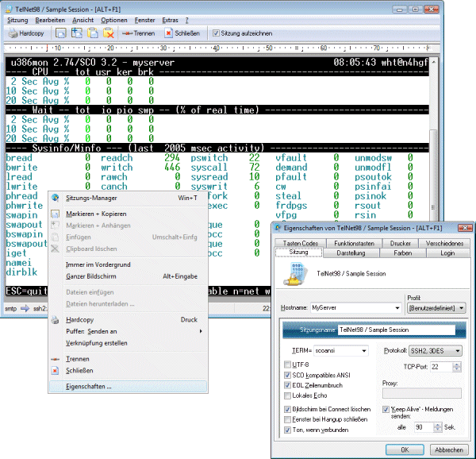
Task: Switch to the Verschiedenes tab
Action: click(444, 243)
